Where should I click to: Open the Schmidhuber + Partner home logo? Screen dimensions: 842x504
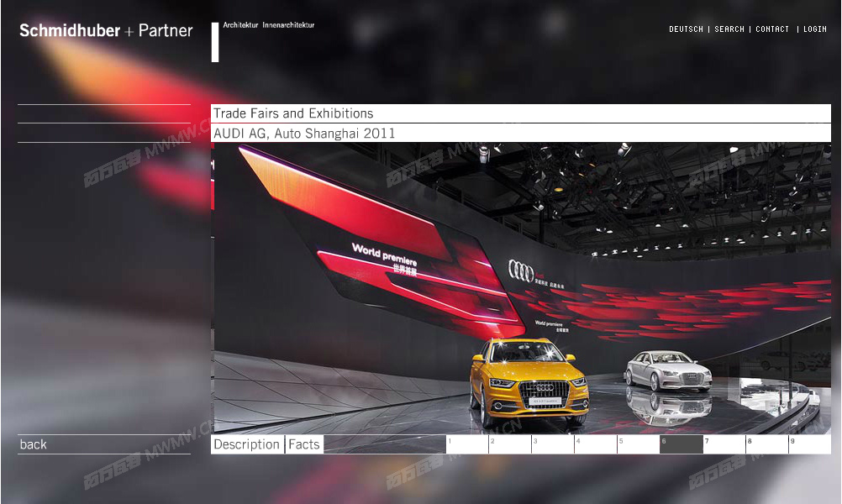(x=106, y=30)
